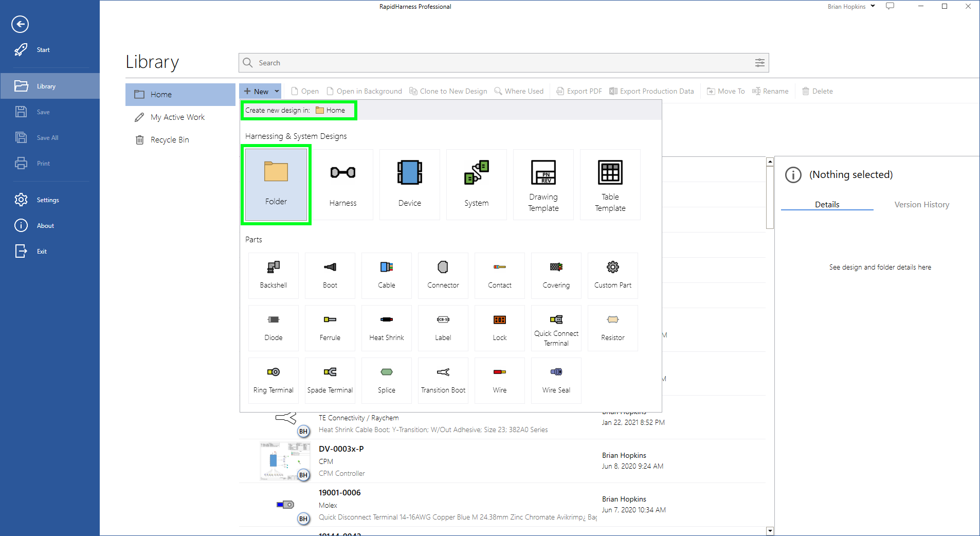Create a new Table Template
Screen dimensions: 980x536
[x=610, y=185]
